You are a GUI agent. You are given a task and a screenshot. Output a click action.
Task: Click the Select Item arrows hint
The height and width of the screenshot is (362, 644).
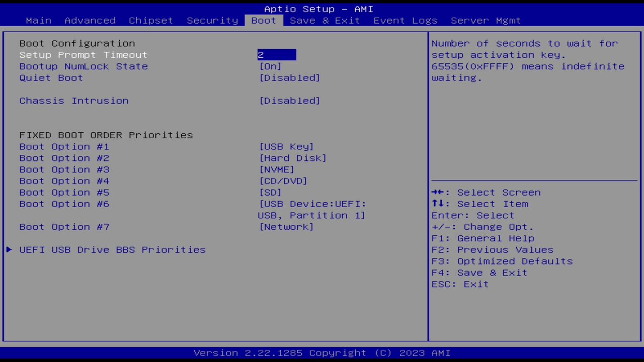tap(480, 204)
